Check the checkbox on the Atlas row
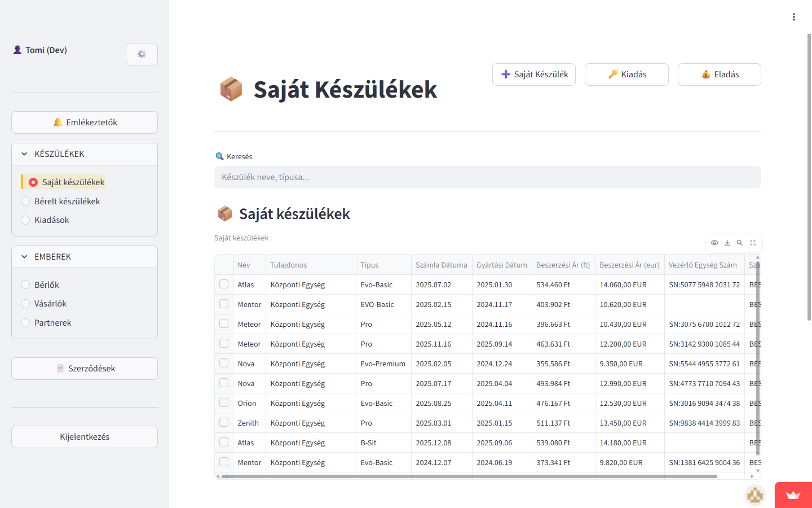The width and height of the screenshot is (812, 508). pos(224,284)
